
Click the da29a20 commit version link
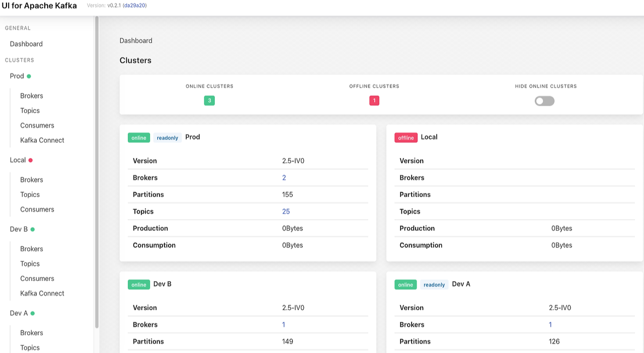(134, 6)
